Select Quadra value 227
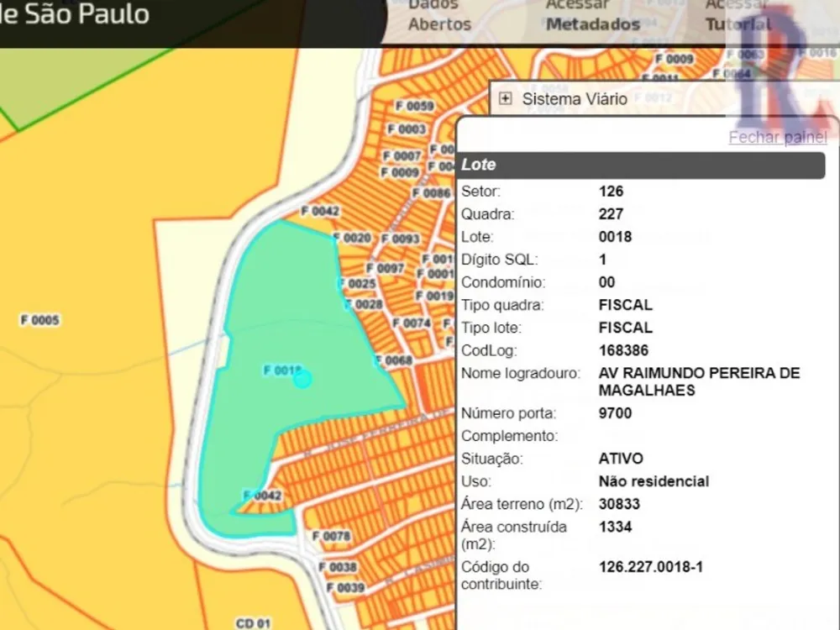 (x=612, y=214)
